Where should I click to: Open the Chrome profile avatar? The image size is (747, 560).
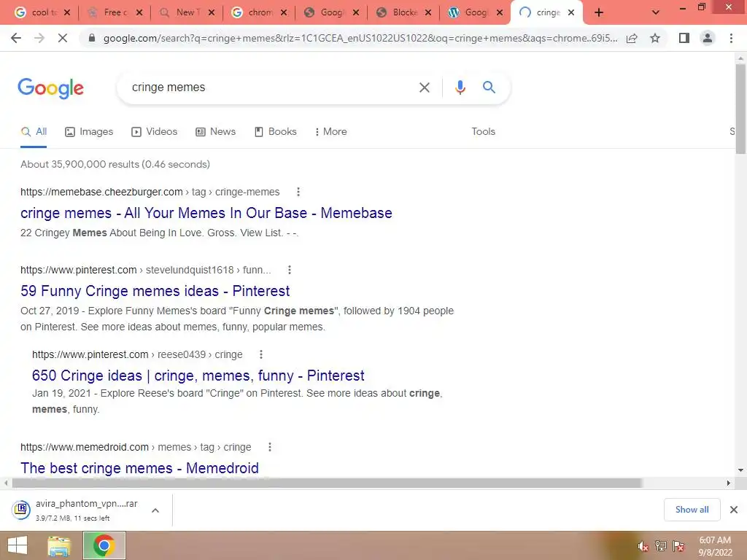pyautogui.click(x=708, y=38)
